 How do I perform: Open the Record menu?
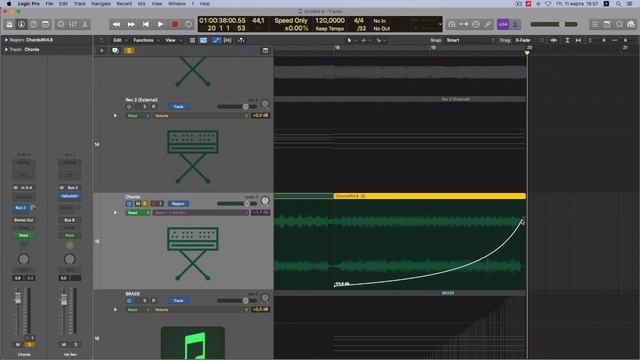[124, 4]
